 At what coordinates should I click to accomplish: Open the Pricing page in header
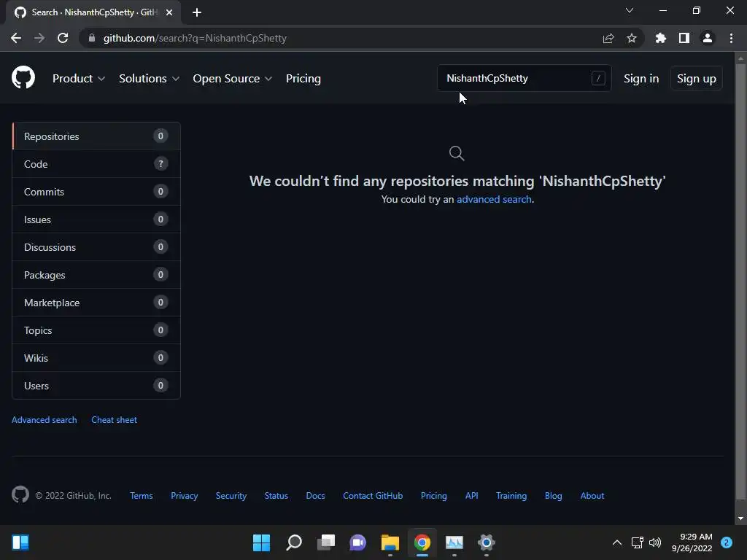pos(303,79)
